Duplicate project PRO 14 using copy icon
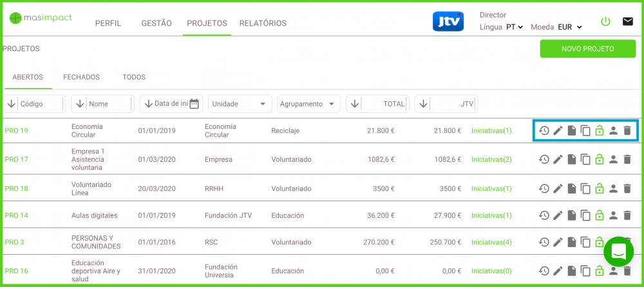Image resolution: width=644 pixels, height=287 pixels. point(585,215)
